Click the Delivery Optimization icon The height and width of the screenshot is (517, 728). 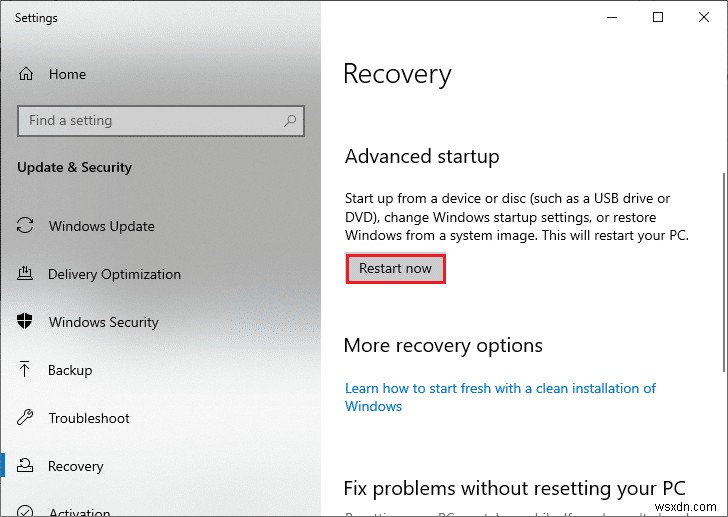(x=26, y=274)
